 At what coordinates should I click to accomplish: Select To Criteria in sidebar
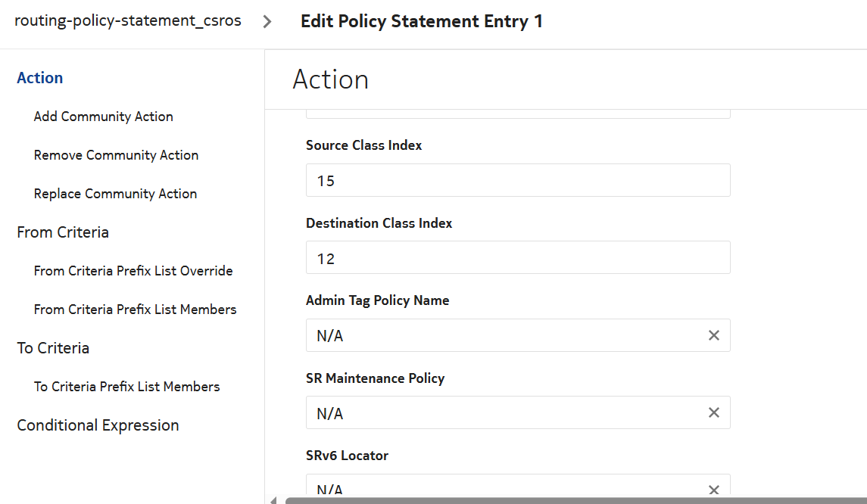coord(53,348)
